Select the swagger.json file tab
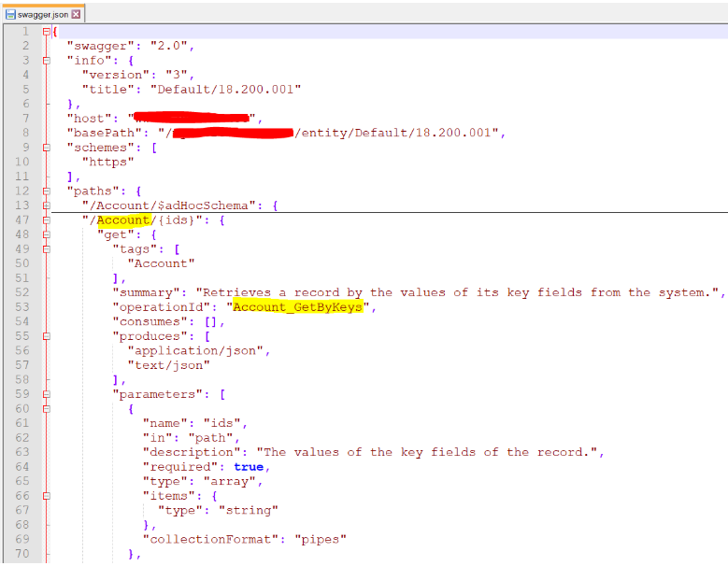Screen dimensions: 728x566 point(43,14)
